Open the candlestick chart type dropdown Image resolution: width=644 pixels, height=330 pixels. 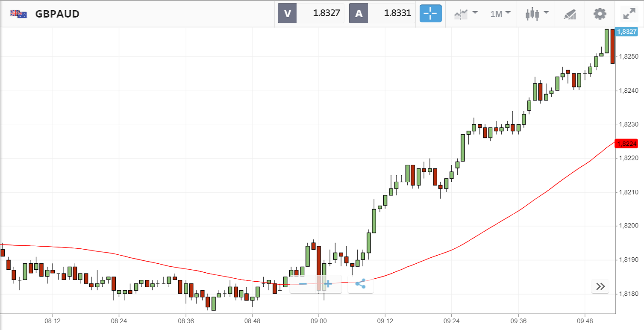(537, 14)
